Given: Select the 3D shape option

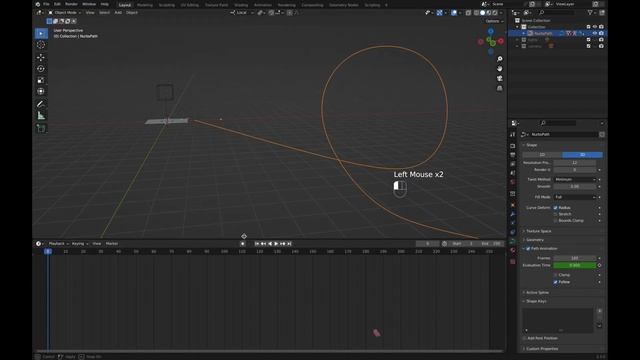Looking at the screenshot, I should (x=582, y=155).
